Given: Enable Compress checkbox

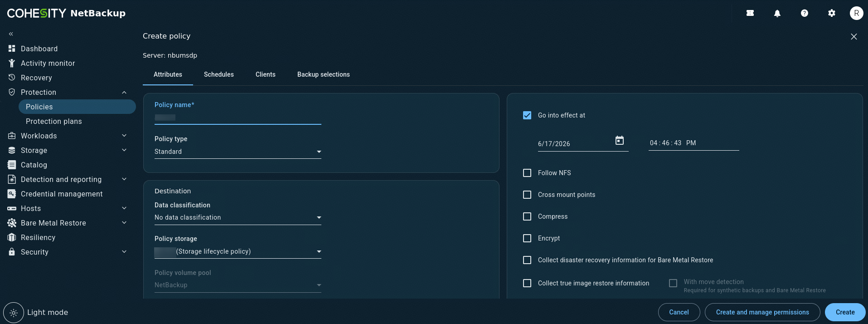Looking at the screenshot, I should click(527, 216).
